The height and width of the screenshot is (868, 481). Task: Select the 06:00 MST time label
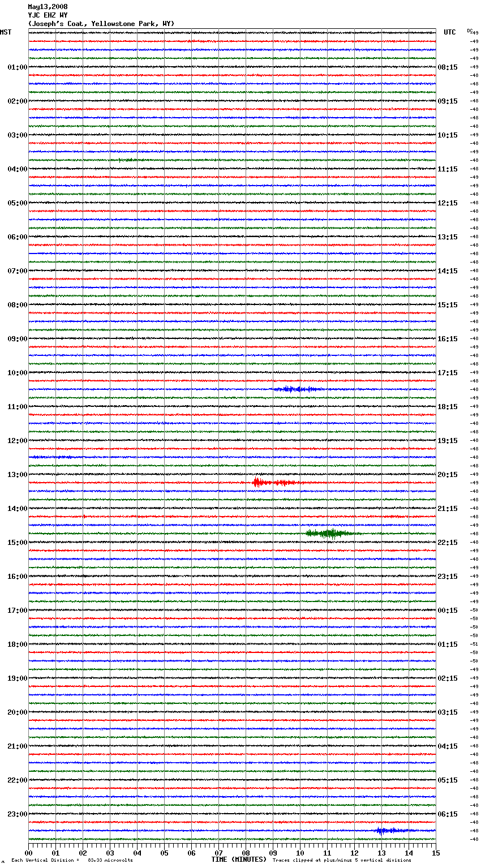coord(18,237)
